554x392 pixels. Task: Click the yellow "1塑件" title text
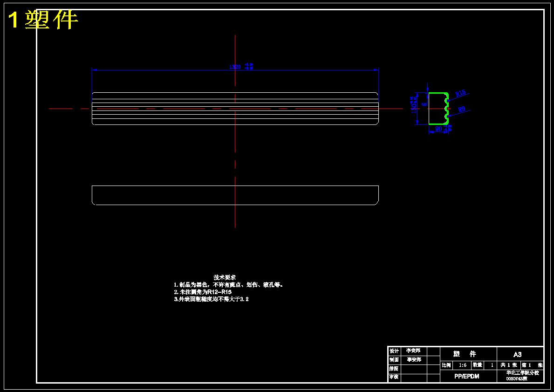(42, 20)
